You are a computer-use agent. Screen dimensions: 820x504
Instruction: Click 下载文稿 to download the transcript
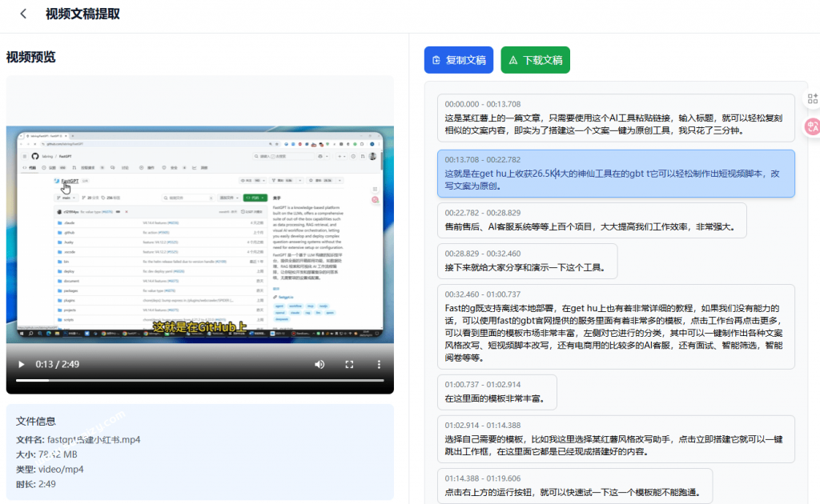[535, 59]
